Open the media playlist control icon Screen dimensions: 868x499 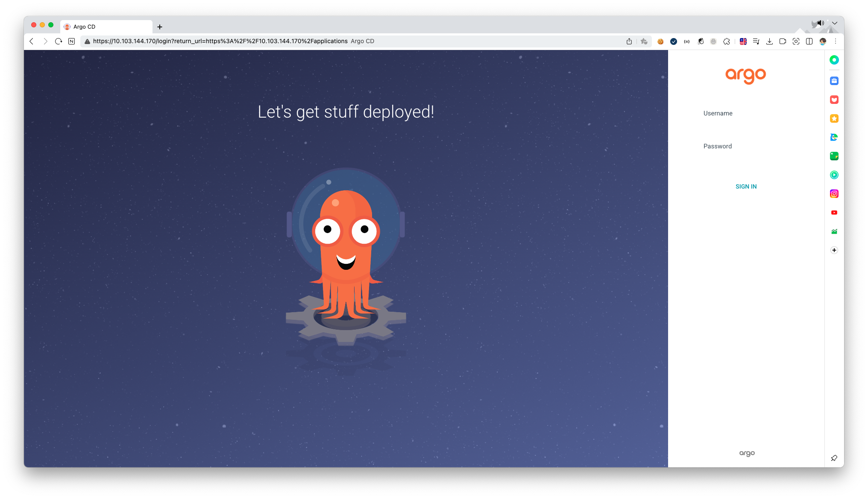[x=756, y=41]
